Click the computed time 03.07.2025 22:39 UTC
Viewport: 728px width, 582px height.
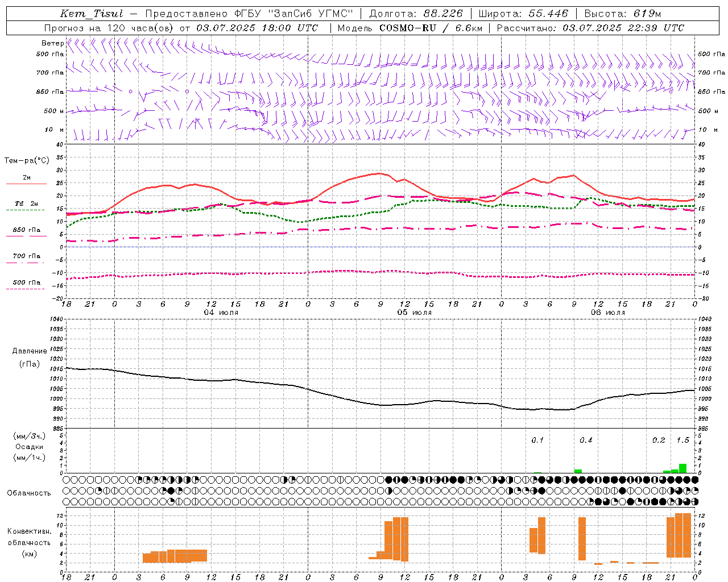coord(623,28)
